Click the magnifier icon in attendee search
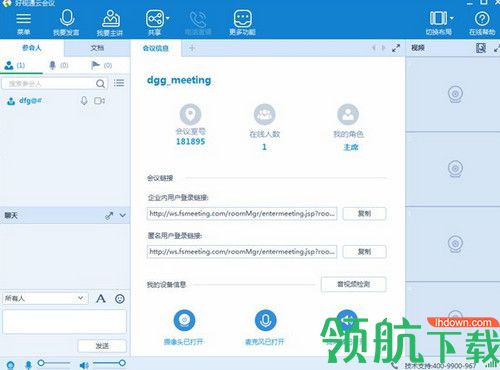The width and height of the screenshot is (500, 370). click(x=100, y=83)
